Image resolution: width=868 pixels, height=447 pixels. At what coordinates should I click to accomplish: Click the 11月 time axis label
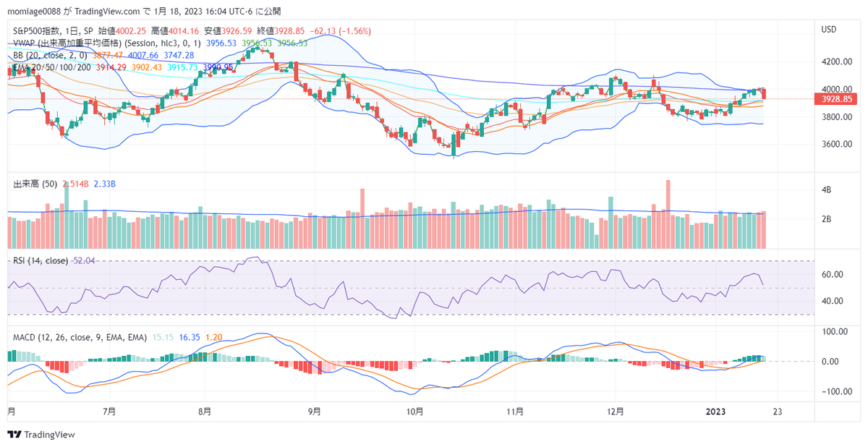click(x=515, y=412)
